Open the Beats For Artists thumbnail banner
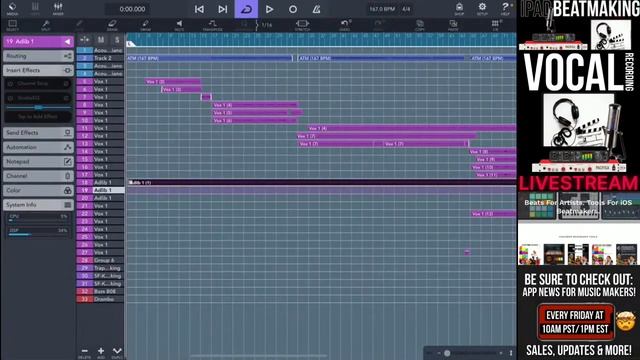This screenshot has height=360, width=640. pyautogui.click(x=578, y=207)
